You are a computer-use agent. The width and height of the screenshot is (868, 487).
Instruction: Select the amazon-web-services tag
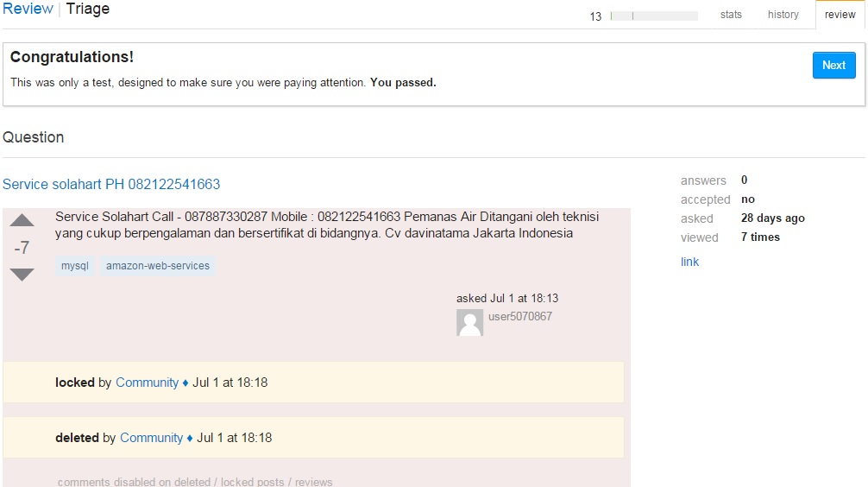[x=158, y=266]
